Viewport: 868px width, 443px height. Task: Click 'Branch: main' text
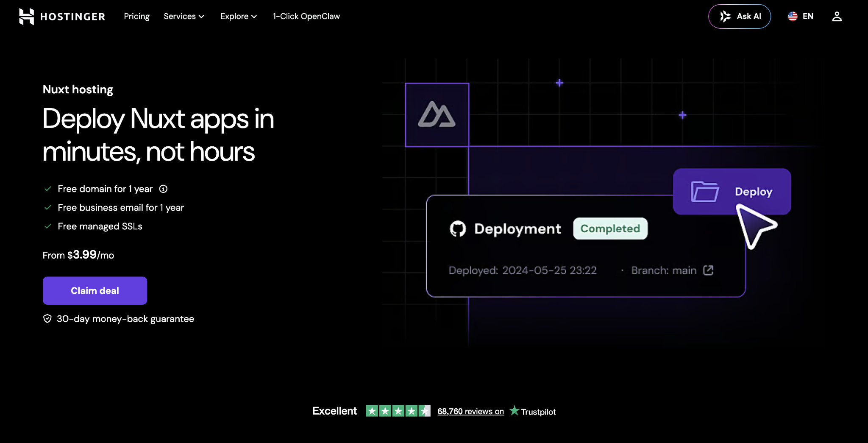pos(664,270)
